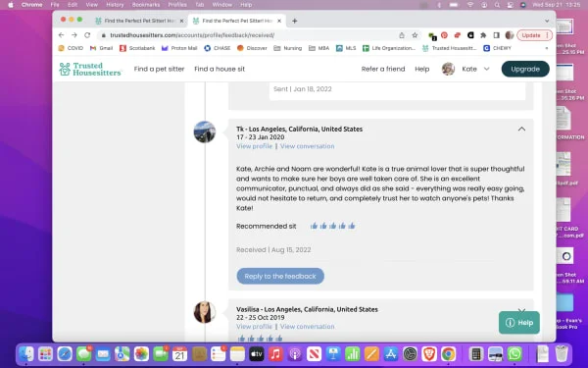
Task: Collapse Tk's feedback entry
Action: (521, 130)
